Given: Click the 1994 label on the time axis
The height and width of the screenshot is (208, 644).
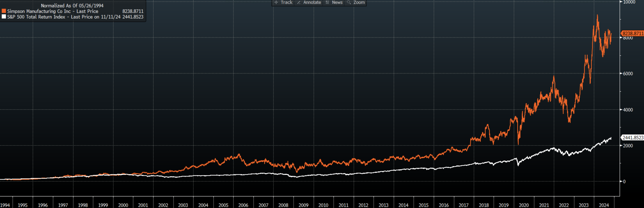Looking at the screenshot, I should tap(5, 205).
